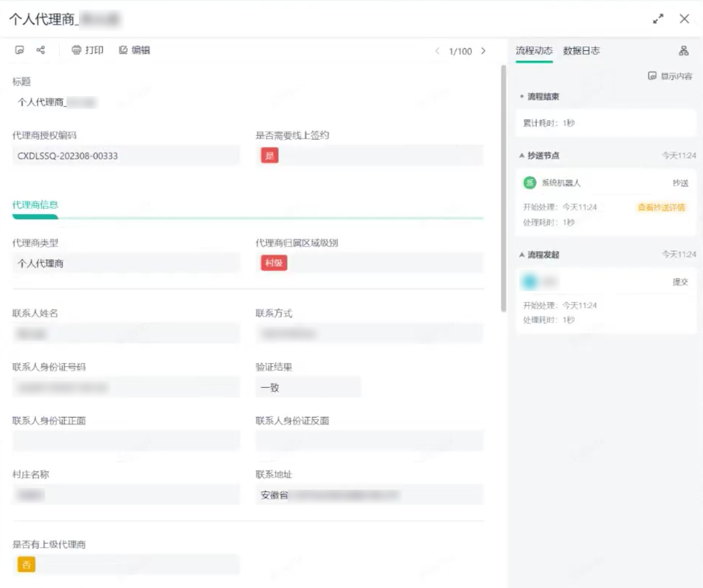This screenshot has height=588, width=703.
Task: Click the red 村级 tag
Action: click(x=274, y=263)
